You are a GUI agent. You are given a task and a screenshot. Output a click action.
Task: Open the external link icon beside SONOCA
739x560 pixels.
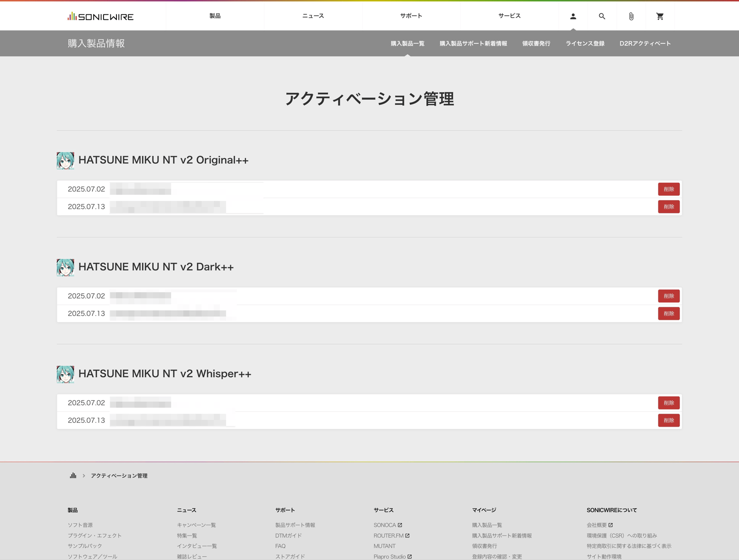coord(400,525)
